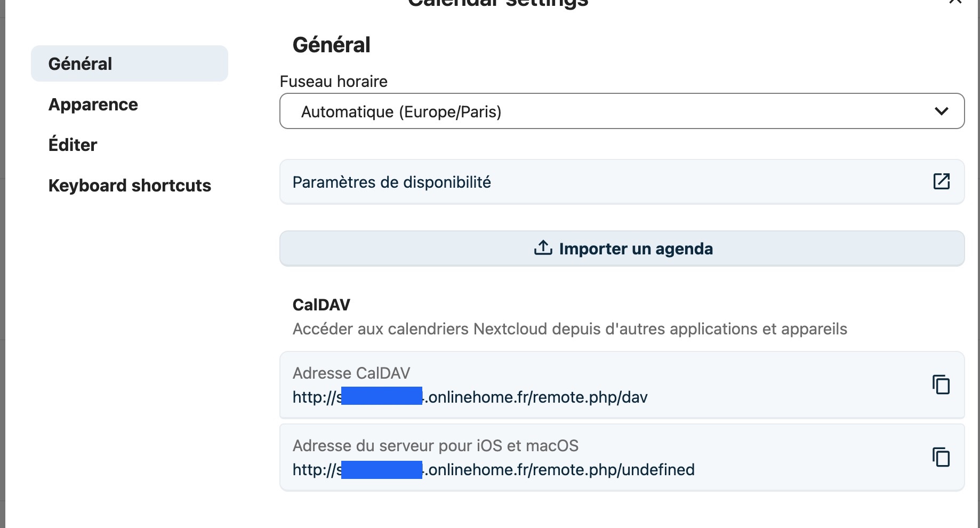Click the external link icon for availability settings
The width and height of the screenshot is (980, 528).
pos(942,181)
